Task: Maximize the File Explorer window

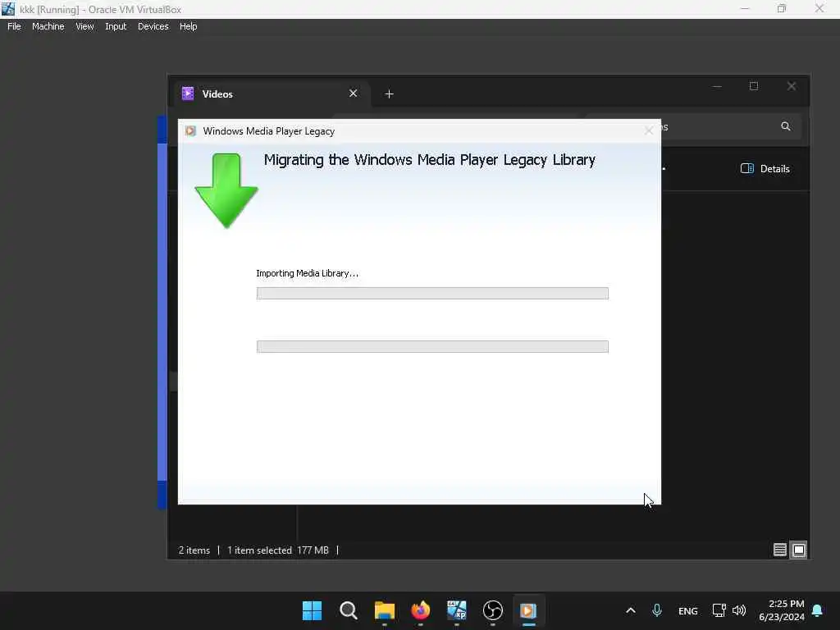Action: 754,86
